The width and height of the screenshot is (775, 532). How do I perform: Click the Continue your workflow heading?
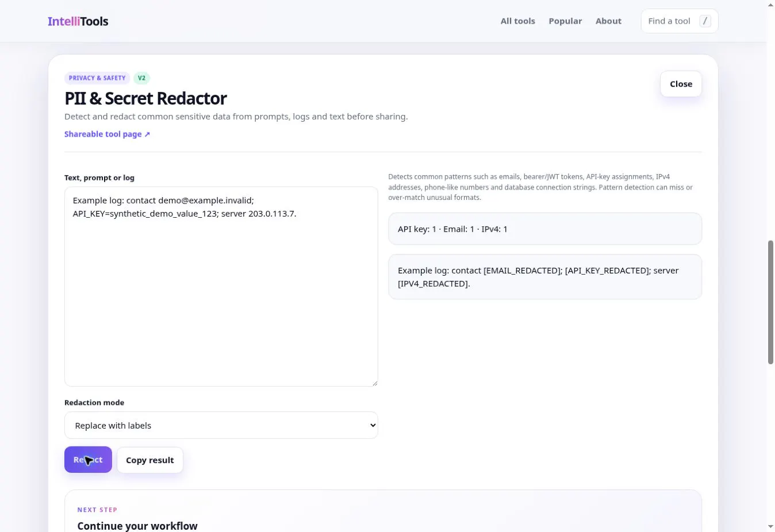[x=137, y=526]
